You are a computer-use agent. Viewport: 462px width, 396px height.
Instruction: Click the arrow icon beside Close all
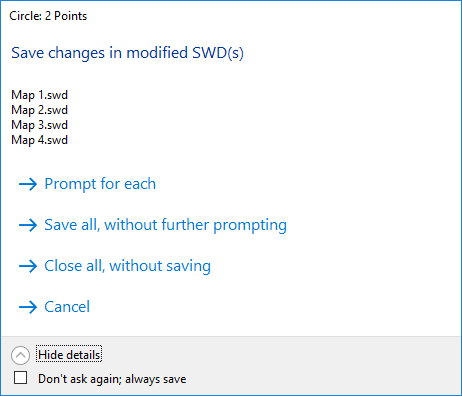click(x=28, y=266)
